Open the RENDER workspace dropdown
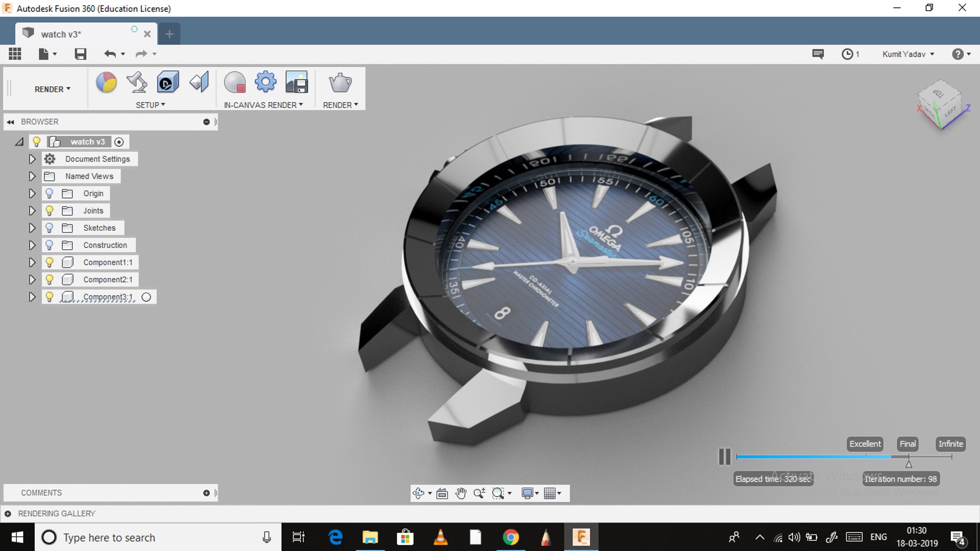The image size is (980, 551). pos(52,89)
